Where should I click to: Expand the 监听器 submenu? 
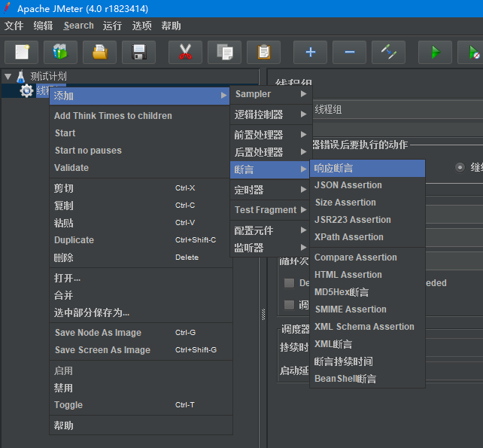[271, 248]
